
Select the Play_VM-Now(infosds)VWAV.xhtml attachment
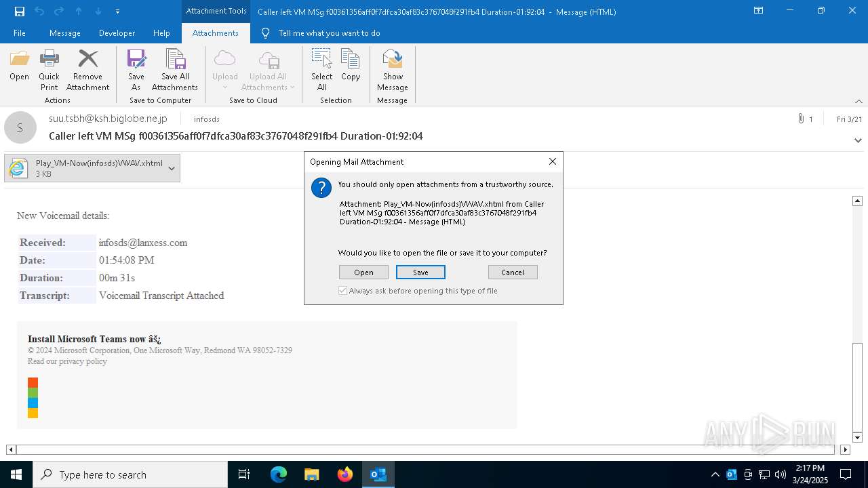[x=92, y=168]
